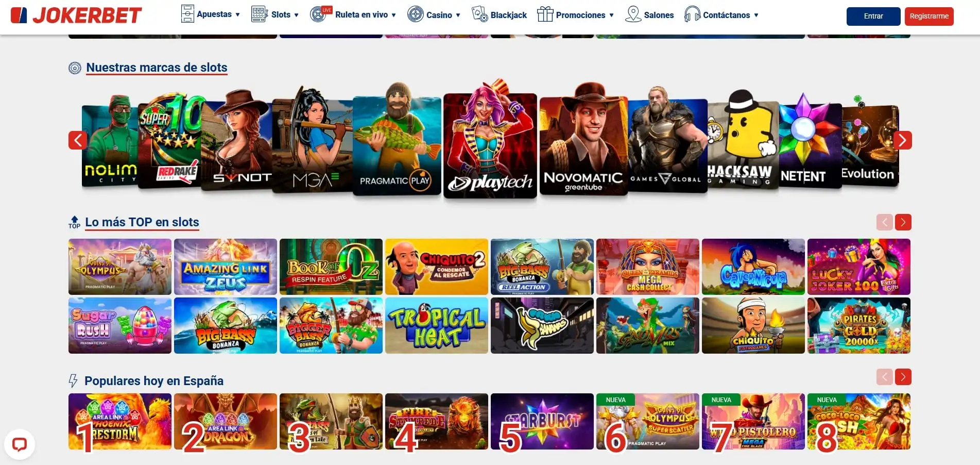Click the Casino chip icon
The image size is (980, 465).
(415, 14)
